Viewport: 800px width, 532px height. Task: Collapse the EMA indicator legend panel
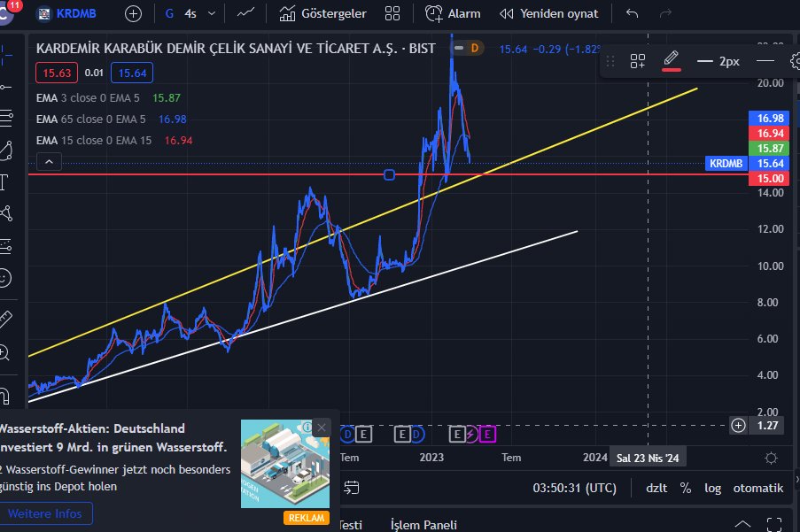tap(49, 161)
